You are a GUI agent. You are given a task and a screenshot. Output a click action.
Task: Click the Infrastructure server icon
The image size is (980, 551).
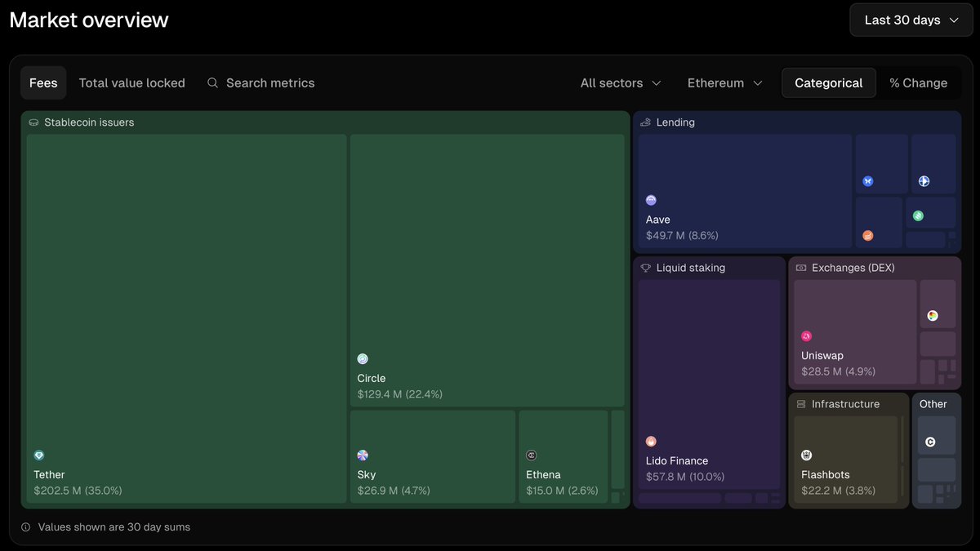[801, 404]
